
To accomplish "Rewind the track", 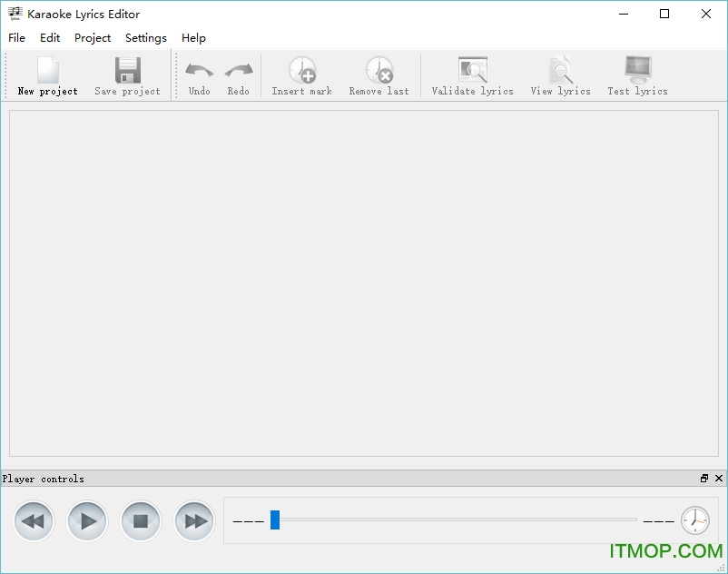I will click(34, 520).
